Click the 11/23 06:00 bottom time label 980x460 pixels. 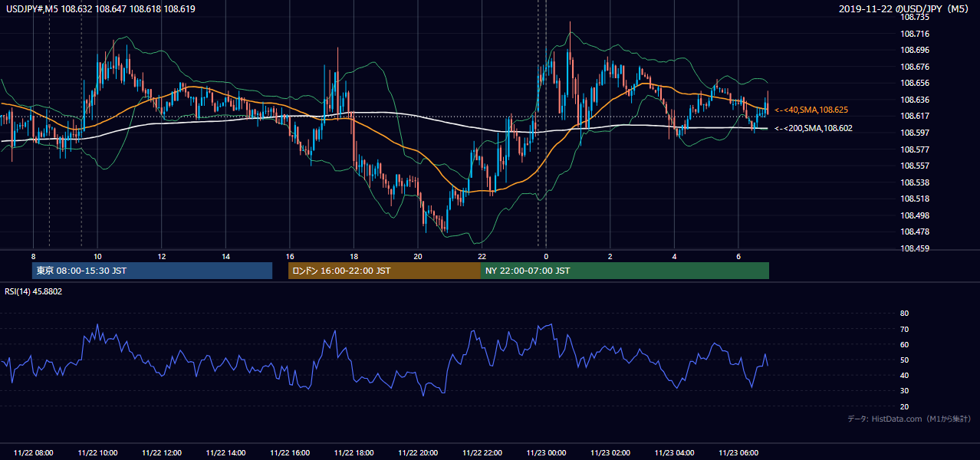click(x=739, y=453)
